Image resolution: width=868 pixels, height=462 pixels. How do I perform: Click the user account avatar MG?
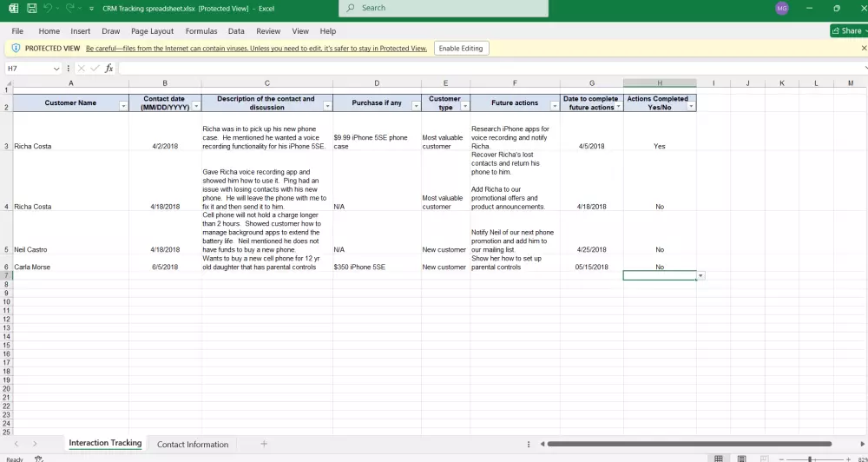tap(782, 9)
